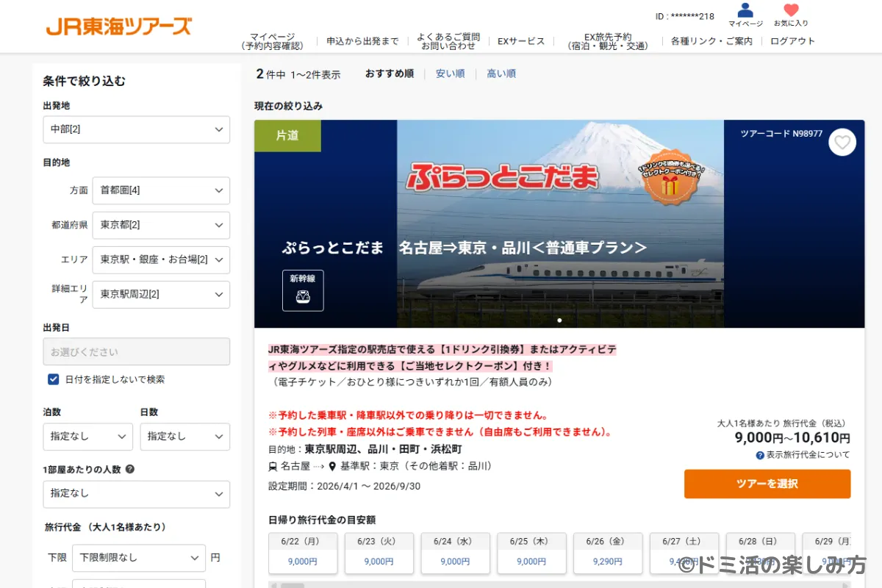Viewport: 882px width, 588px height.
Task: Select the 6/24(水) 9,000円 date cell
Action: tap(455, 553)
